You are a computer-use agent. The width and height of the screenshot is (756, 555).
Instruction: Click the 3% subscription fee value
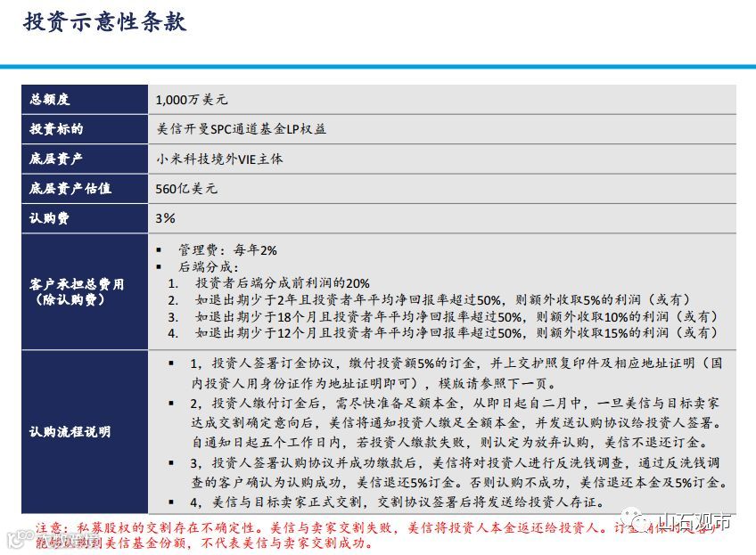[x=165, y=218]
